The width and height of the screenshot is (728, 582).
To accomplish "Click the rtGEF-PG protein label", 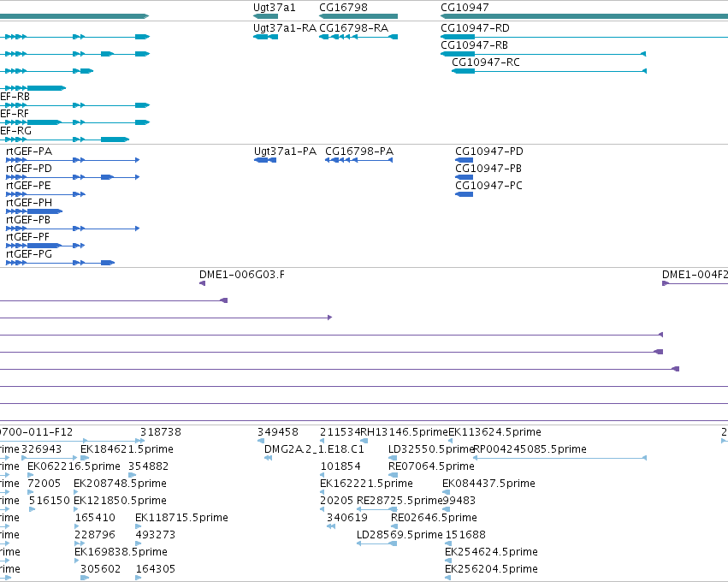I will 29,254.
